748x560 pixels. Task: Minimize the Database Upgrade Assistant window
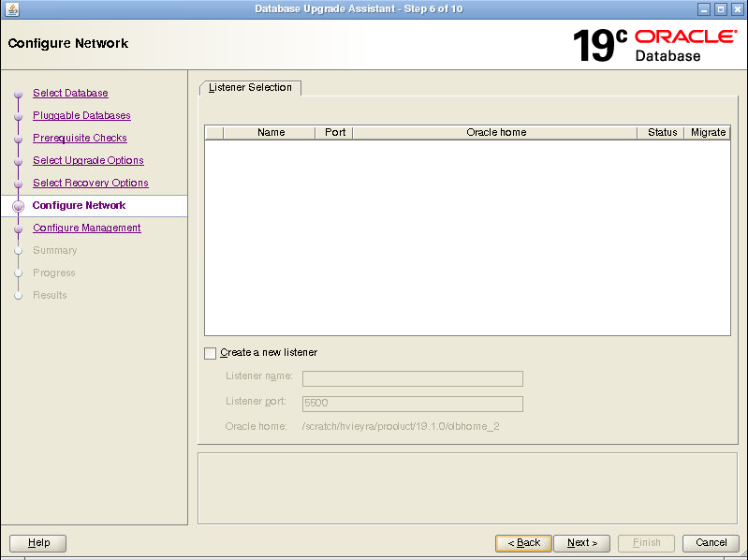coord(704,9)
